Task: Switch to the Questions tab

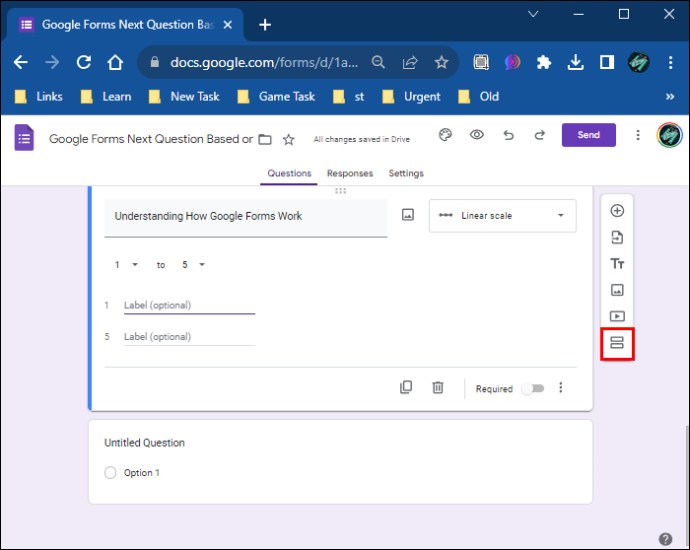Action: click(x=289, y=173)
